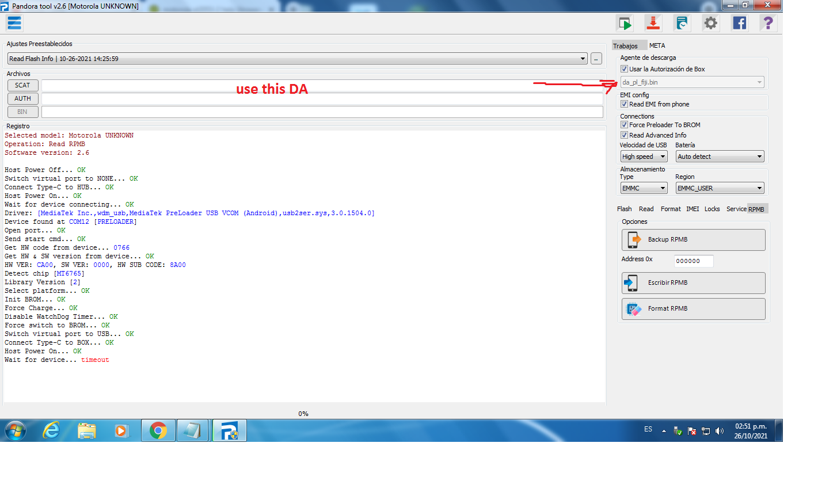Open Windows Media Player from taskbar
This screenshot has height=504, width=837.
(x=121, y=430)
